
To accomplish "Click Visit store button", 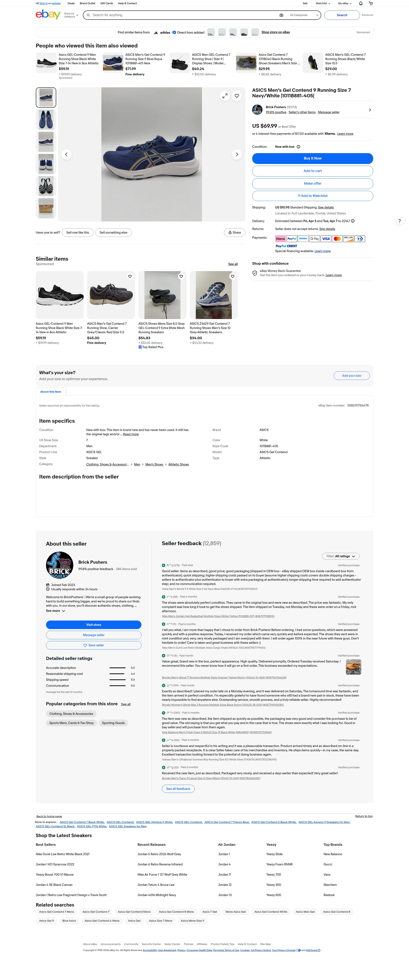I will click(x=94, y=625).
